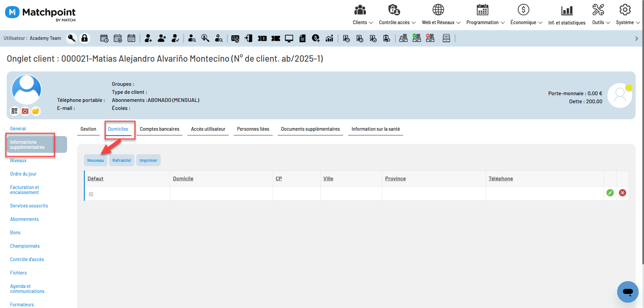Click the red camera icon under avatar

25,111
